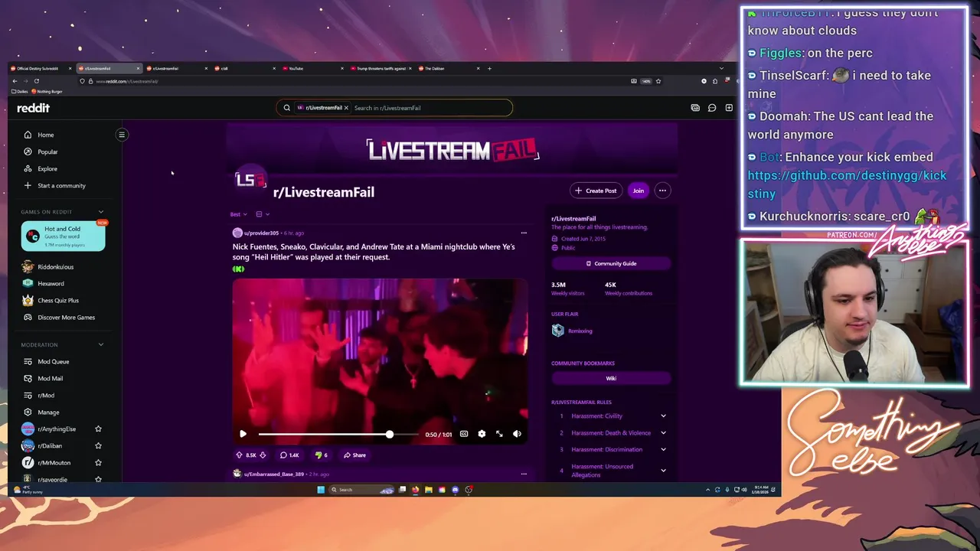Click Create Post button

[x=596, y=191]
